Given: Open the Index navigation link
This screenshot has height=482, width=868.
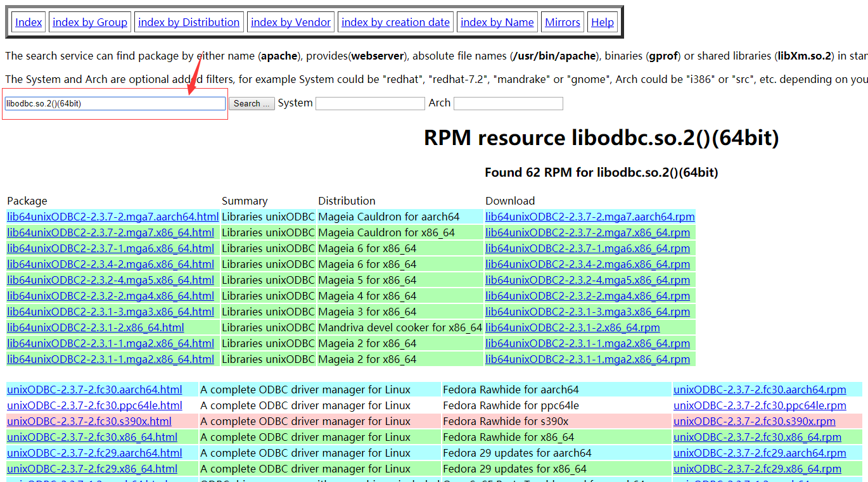Looking at the screenshot, I should point(29,22).
